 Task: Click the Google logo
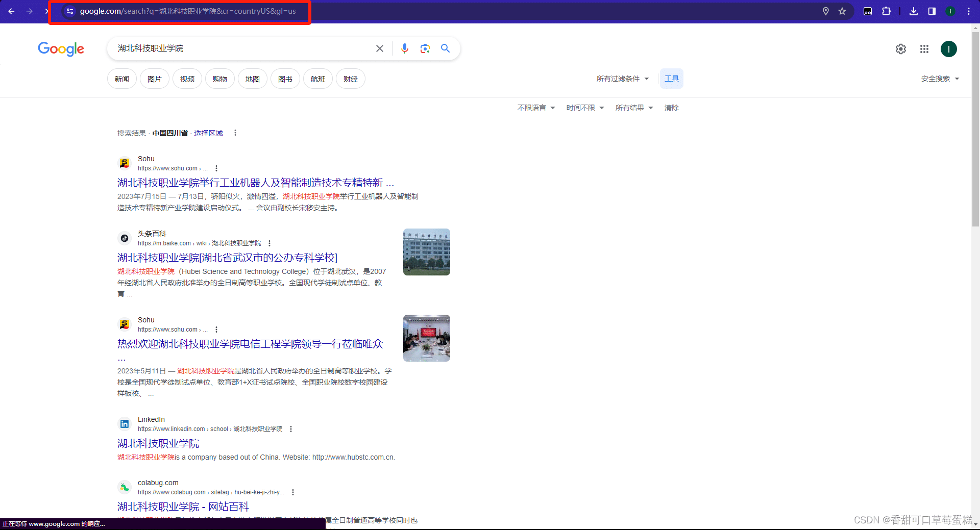click(61, 49)
